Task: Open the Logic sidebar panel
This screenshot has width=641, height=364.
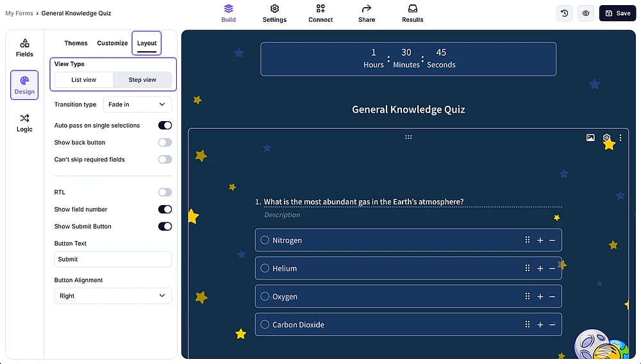Action: pos(24,123)
